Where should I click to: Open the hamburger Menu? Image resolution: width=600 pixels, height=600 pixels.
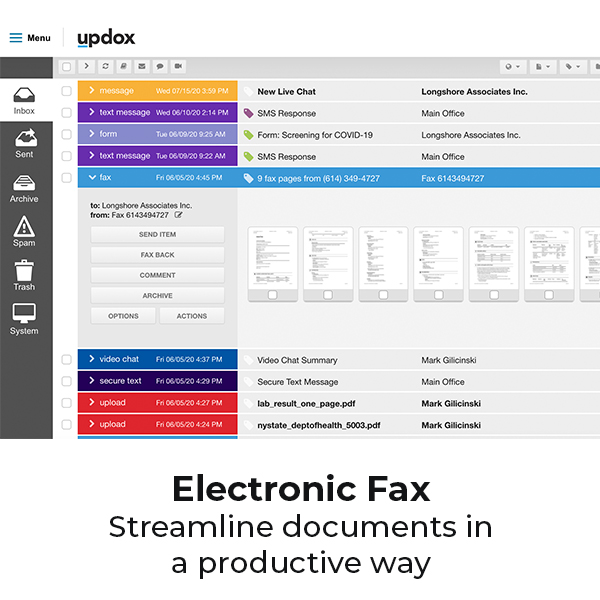pyautogui.click(x=29, y=38)
